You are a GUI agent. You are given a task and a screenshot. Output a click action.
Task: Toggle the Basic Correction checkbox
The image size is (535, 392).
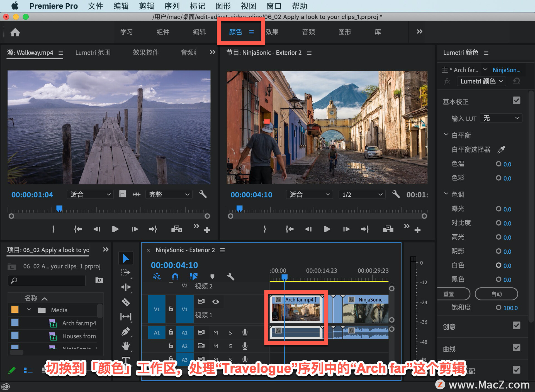[x=516, y=101]
